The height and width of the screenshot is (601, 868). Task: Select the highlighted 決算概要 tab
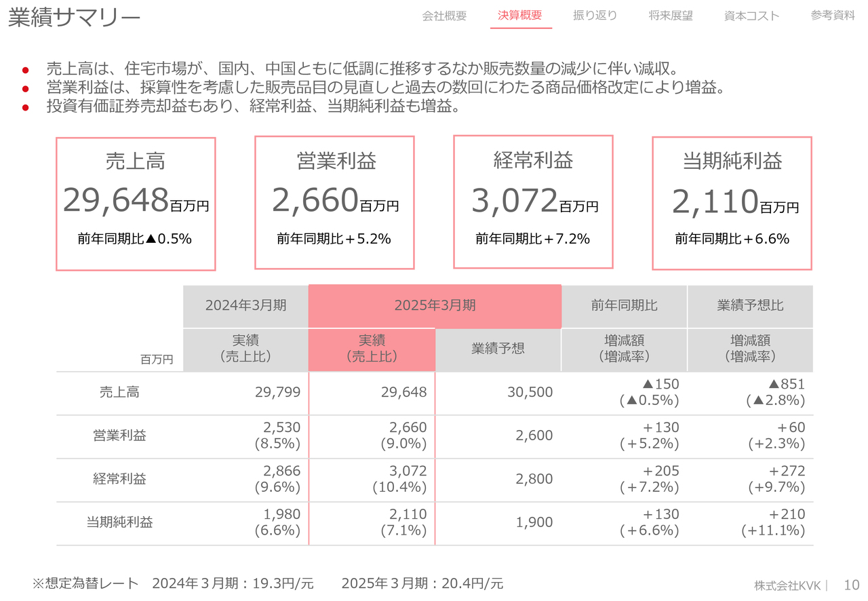coord(520,16)
